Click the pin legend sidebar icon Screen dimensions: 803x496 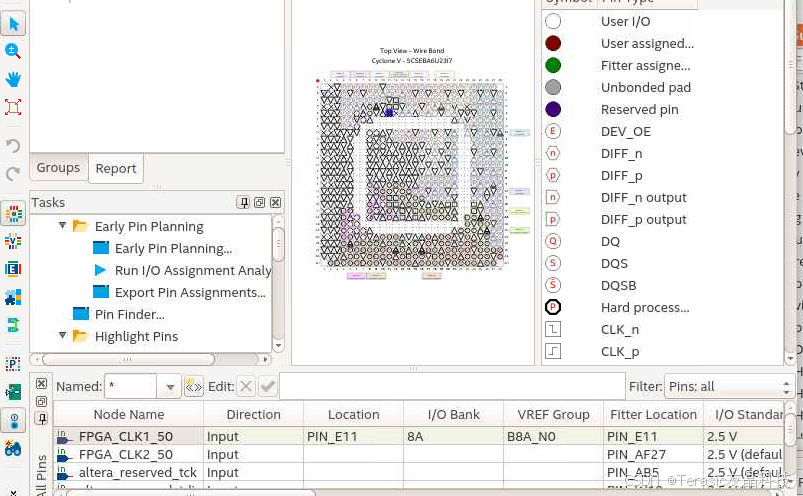(13, 420)
